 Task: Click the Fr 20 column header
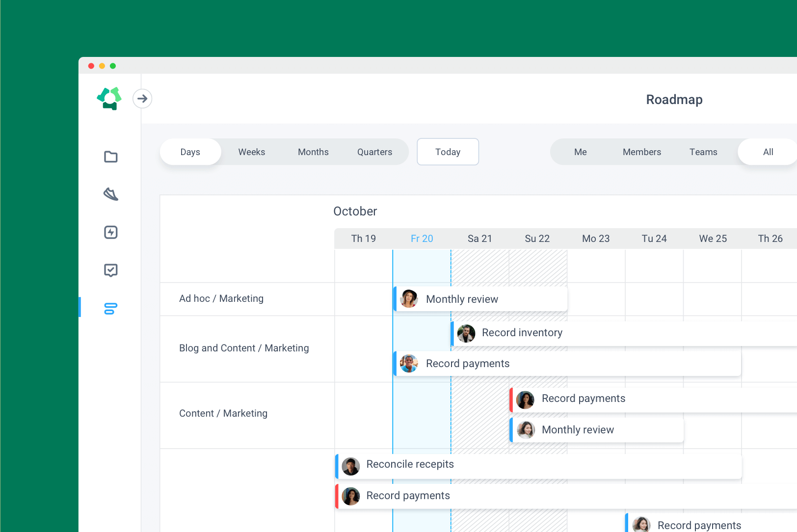click(422, 238)
